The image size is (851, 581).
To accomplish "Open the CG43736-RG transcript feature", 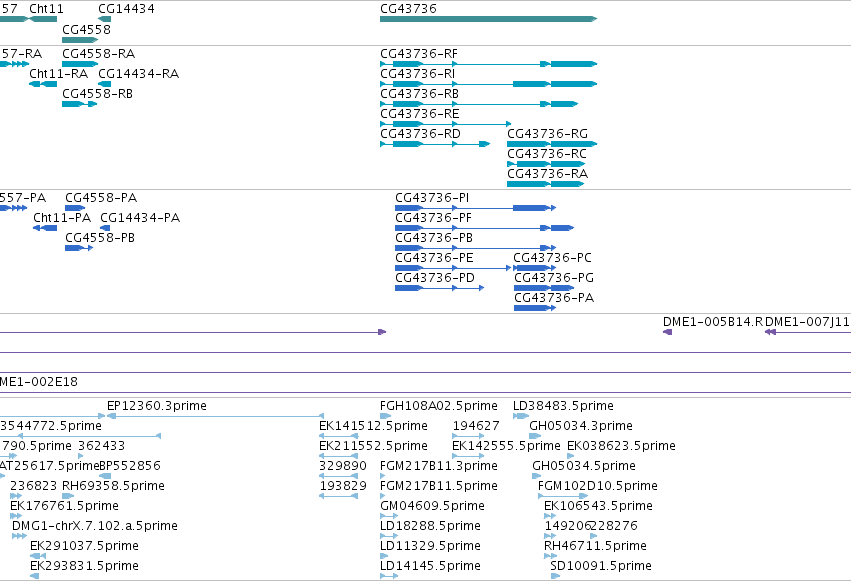I will [x=552, y=144].
